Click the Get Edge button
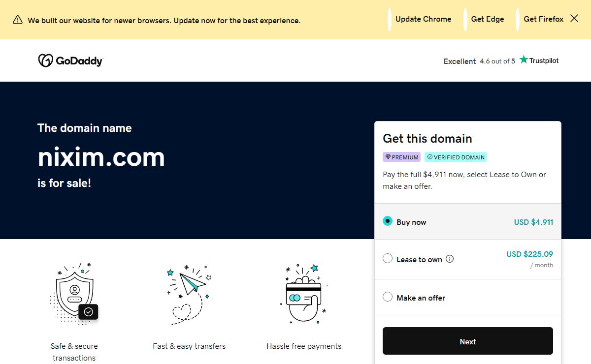Screen dimensions: 591x364 487,19
